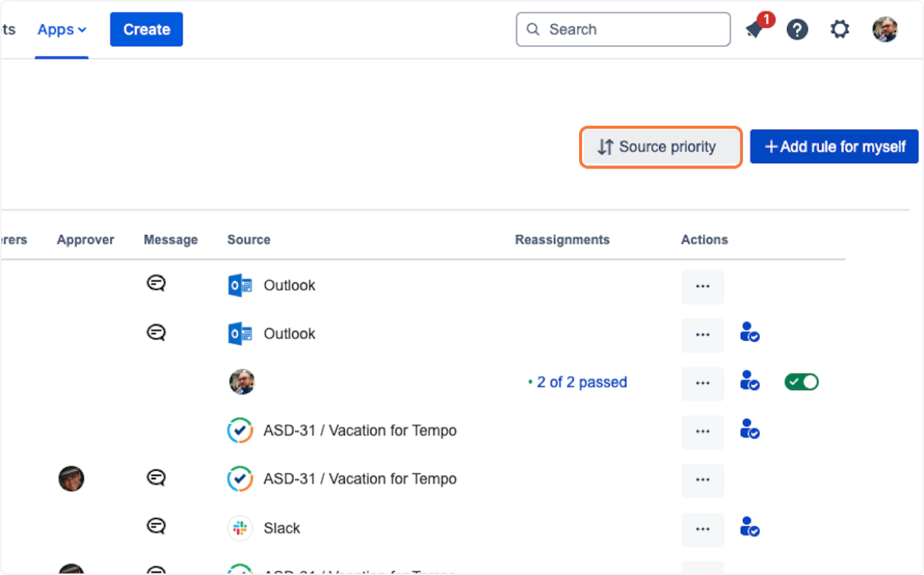
Task: Click Add rule for myself button
Action: [834, 147]
